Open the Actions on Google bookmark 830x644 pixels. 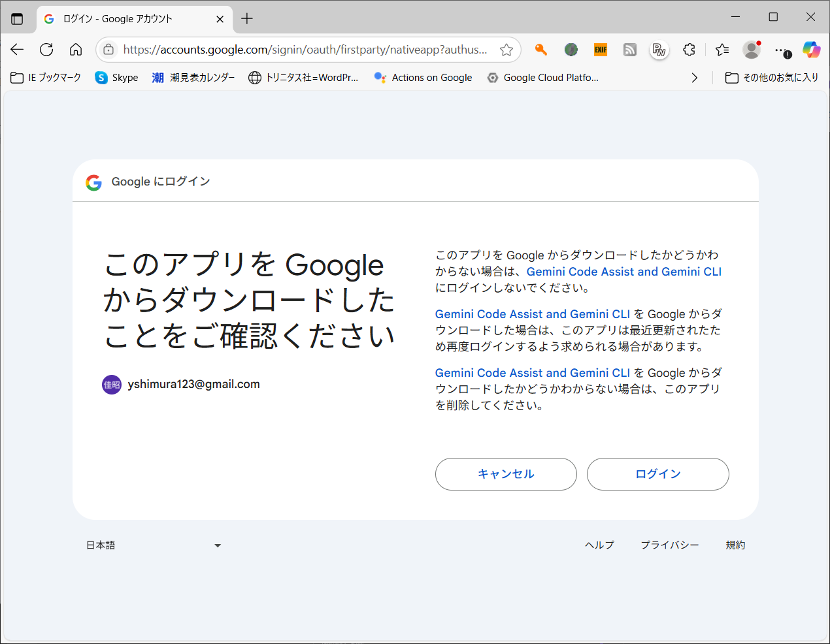tap(423, 78)
